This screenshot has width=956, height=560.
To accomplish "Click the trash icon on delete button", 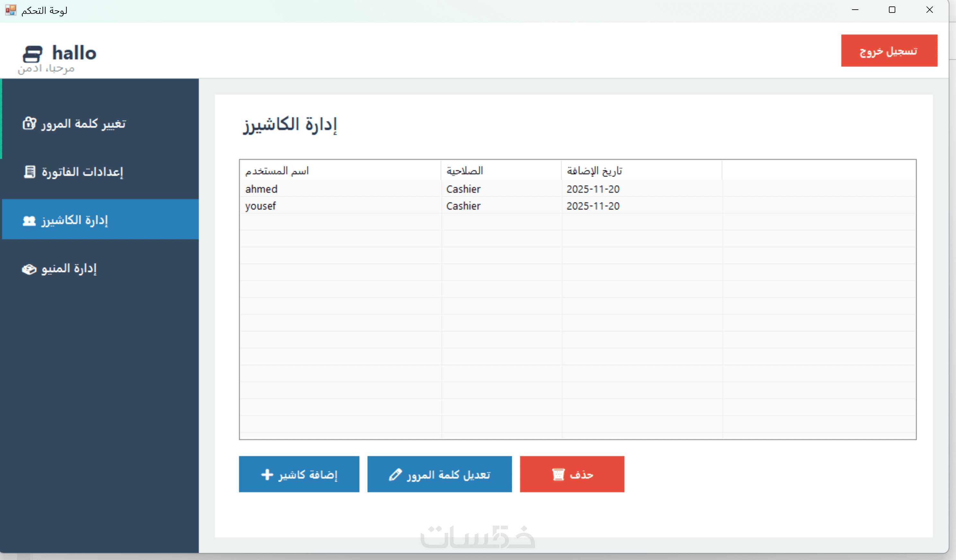I will [x=558, y=474].
